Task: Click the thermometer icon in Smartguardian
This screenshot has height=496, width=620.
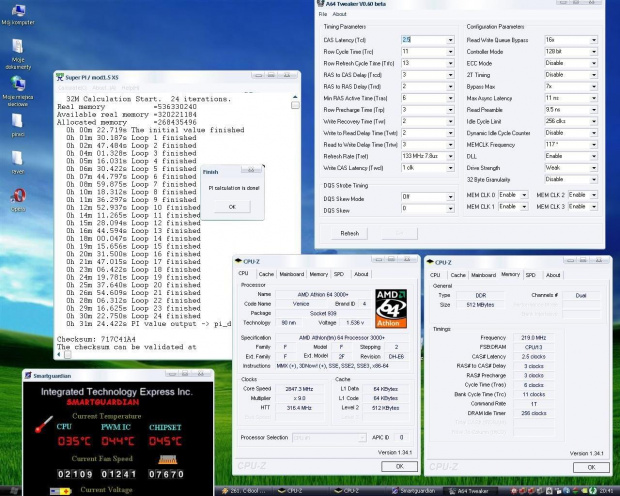Action: click(x=44, y=424)
